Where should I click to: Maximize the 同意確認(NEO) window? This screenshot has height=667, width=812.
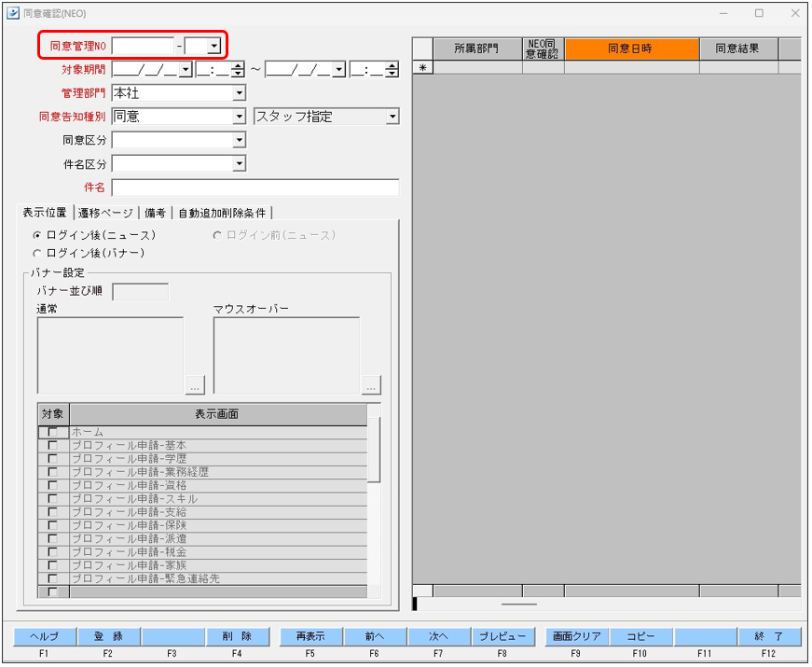click(759, 13)
